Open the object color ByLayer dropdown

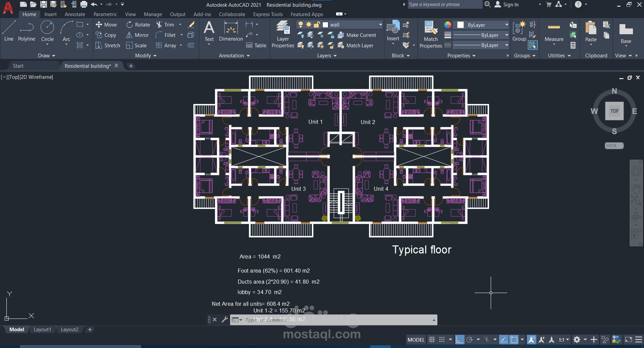481,25
